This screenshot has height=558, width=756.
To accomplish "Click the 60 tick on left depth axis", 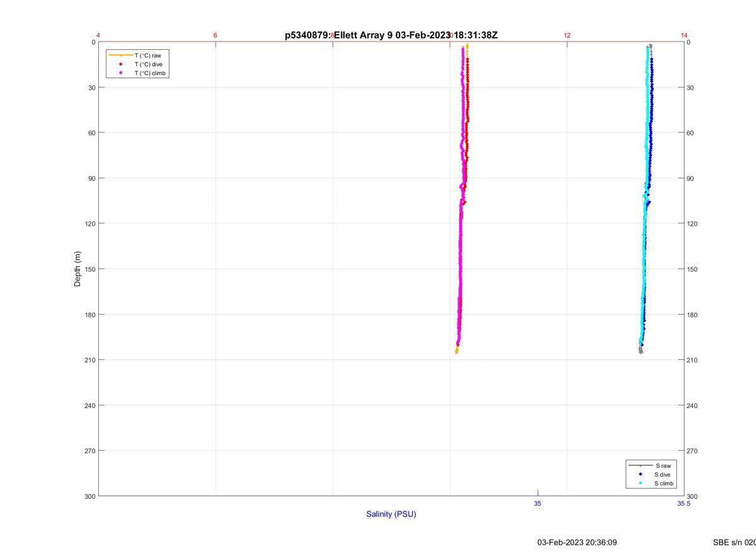I will click(92, 133).
